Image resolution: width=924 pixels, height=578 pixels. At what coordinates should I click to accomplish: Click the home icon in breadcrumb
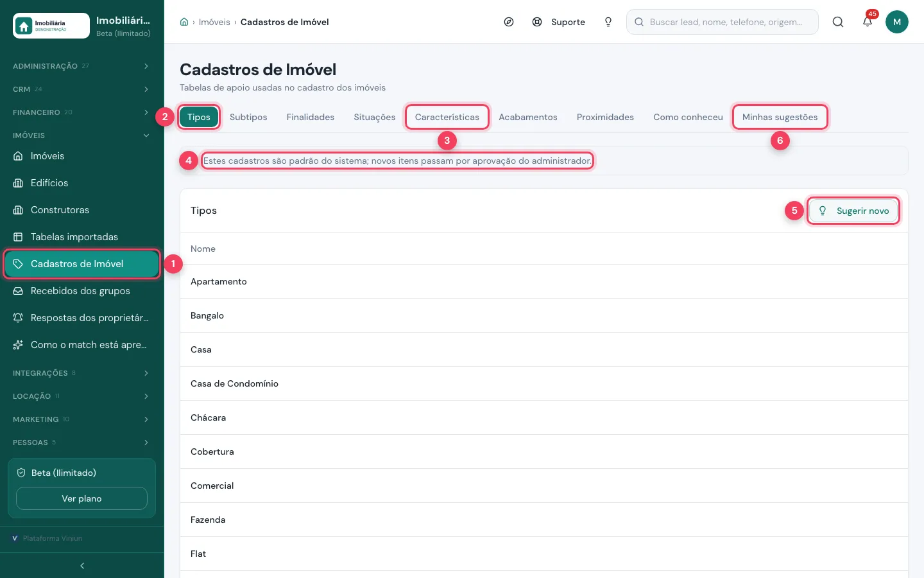[184, 22]
